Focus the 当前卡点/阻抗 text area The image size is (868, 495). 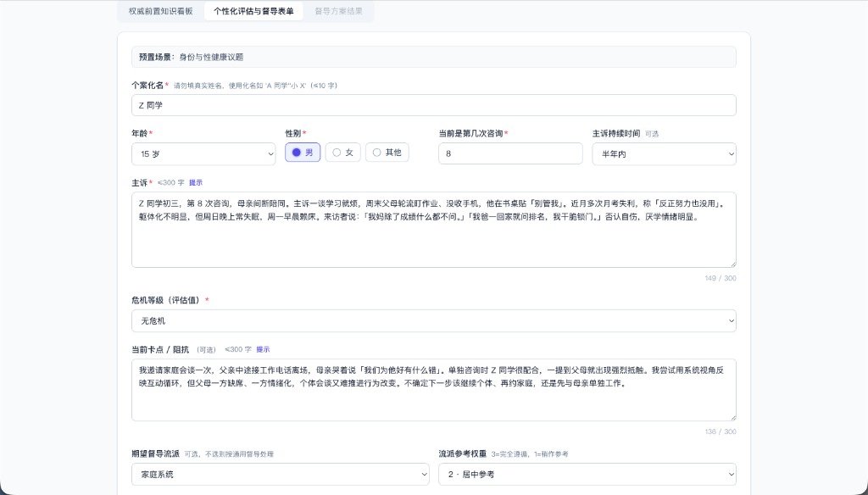pyautogui.click(x=433, y=390)
